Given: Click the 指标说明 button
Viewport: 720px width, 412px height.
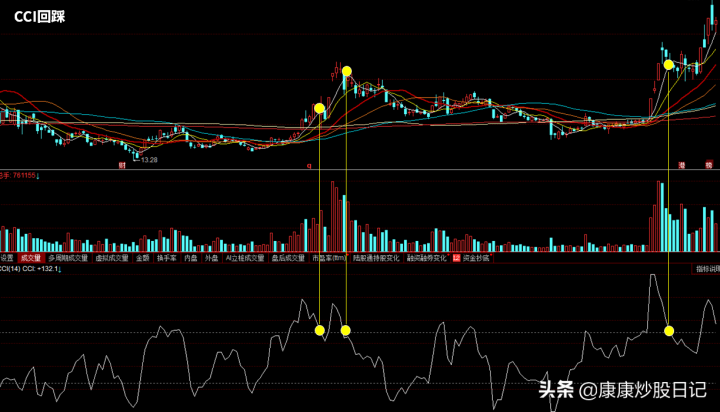Looking at the screenshot, I should click(x=708, y=268).
